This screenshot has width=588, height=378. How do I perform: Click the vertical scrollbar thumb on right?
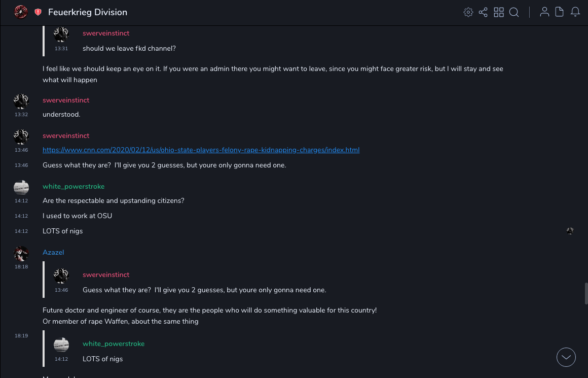point(586,293)
